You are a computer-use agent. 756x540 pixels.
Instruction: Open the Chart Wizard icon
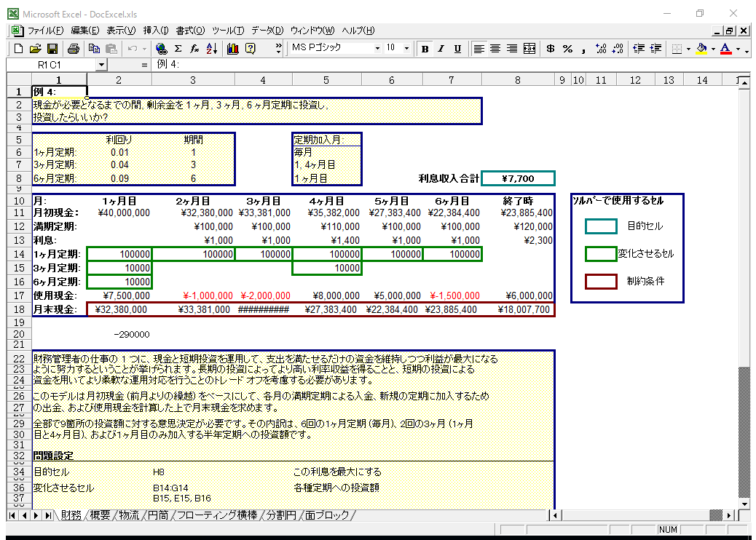(233, 49)
